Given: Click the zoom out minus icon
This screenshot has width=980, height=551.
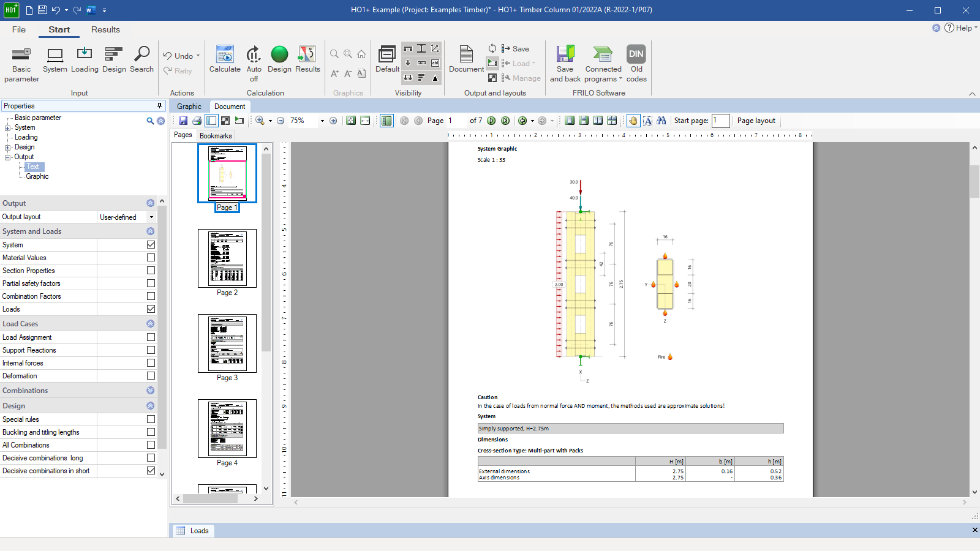Looking at the screenshot, I should [x=281, y=121].
